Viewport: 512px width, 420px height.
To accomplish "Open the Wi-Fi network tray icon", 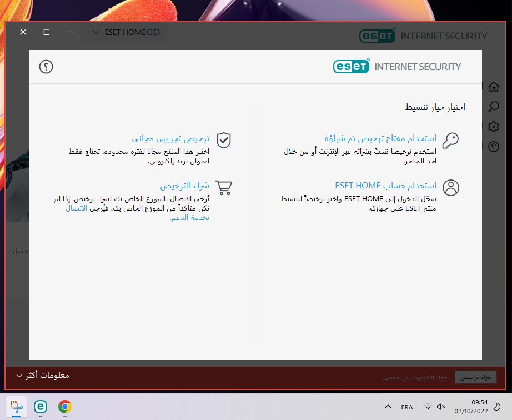I will (428, 407).
